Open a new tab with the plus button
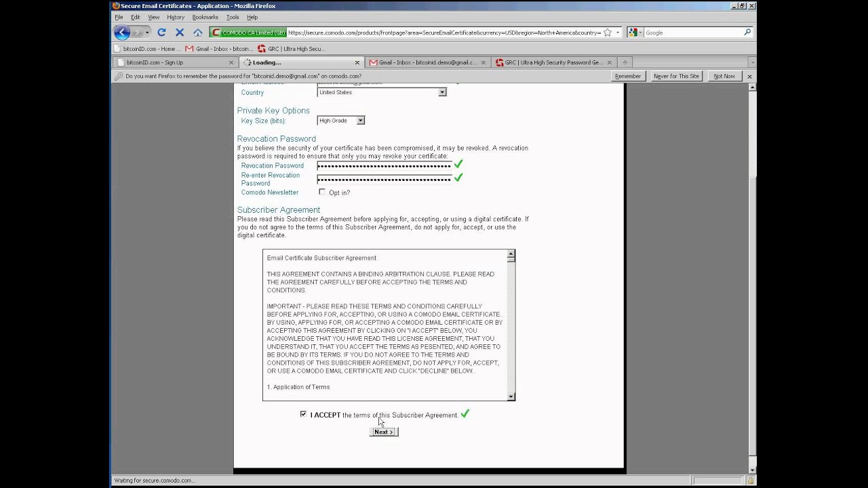Image resolution: width=868 pixels, height=488 pixels. click(x=625, y=62)
